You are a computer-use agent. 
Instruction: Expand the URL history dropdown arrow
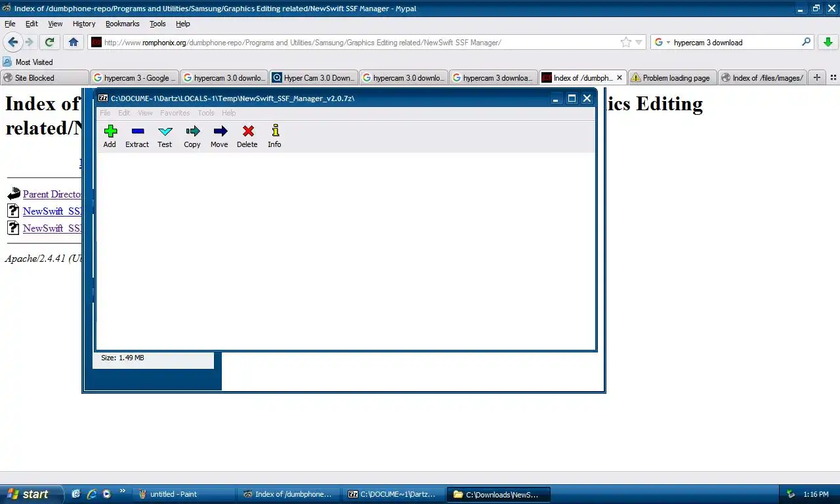(639, 43)
